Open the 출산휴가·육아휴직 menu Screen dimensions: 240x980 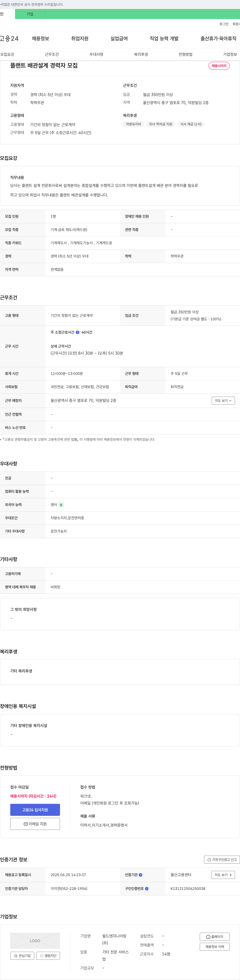218,39
